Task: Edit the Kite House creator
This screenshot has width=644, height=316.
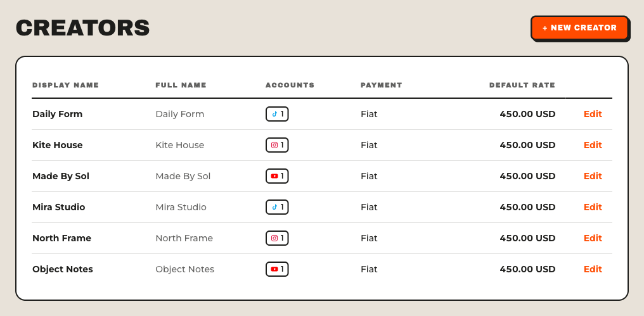Action: pyautogui.click(x=593, y=145)
